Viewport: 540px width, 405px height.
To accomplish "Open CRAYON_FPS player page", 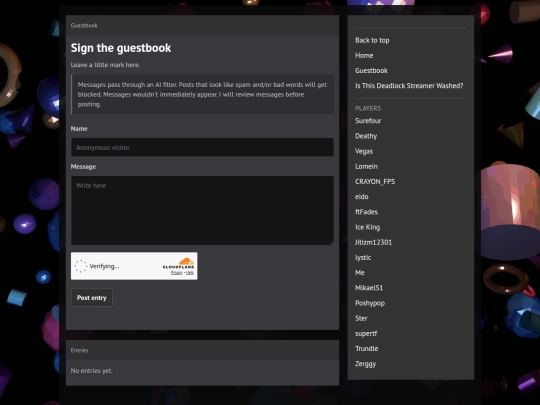I will point(375,181).
